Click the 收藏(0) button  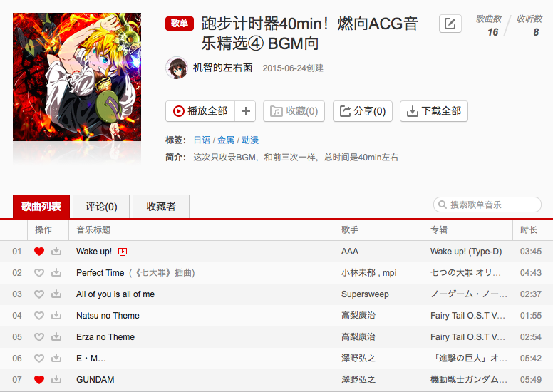(x=294, y=111)
